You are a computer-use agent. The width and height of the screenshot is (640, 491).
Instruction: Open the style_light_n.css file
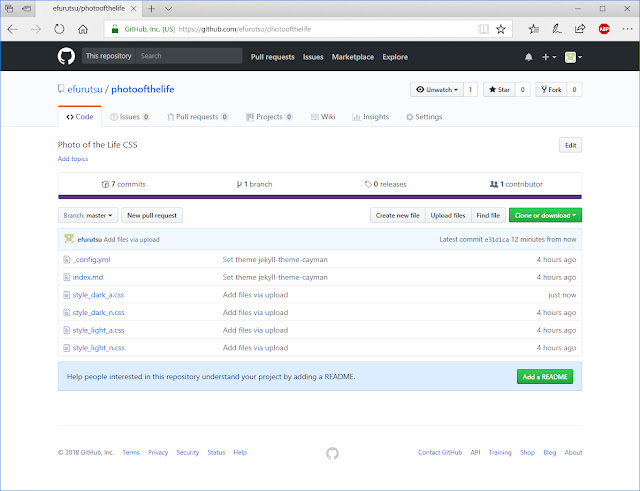click(98, 348)
